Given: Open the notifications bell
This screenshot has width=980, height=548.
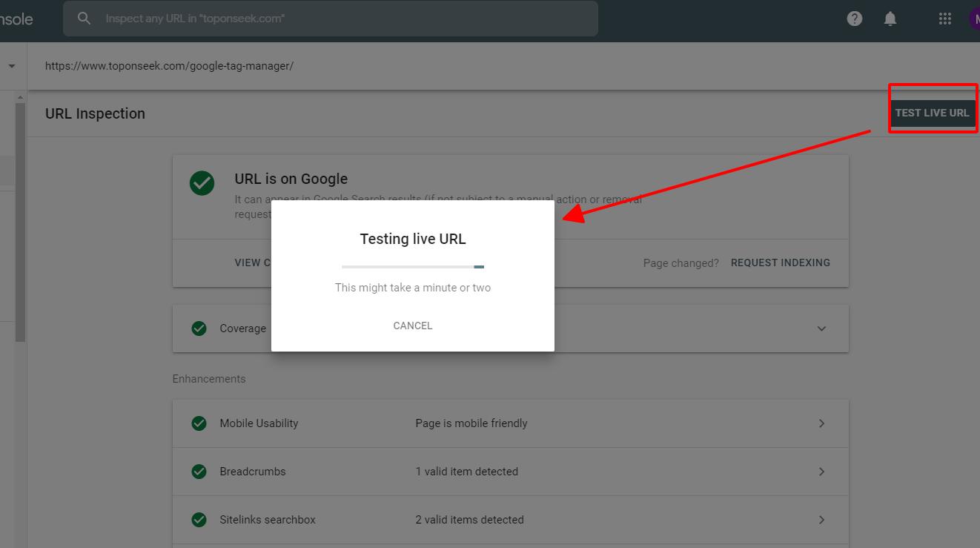Looking at the screenshot, I should tap(890, 19).
